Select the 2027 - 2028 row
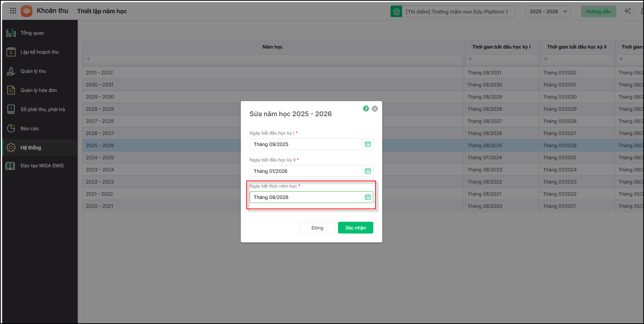Viewport: 644px width, 324px height. coord(363,121)
